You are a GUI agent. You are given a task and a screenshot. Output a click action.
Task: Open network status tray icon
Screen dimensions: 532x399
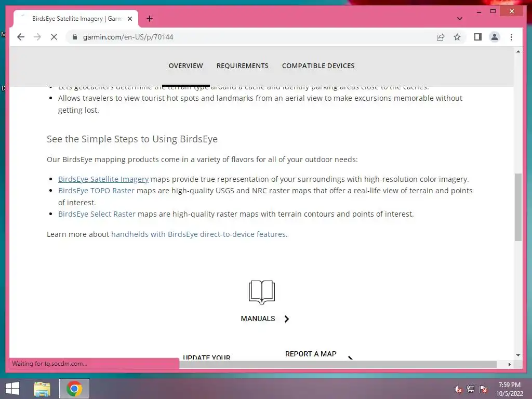tap(471, 389)
